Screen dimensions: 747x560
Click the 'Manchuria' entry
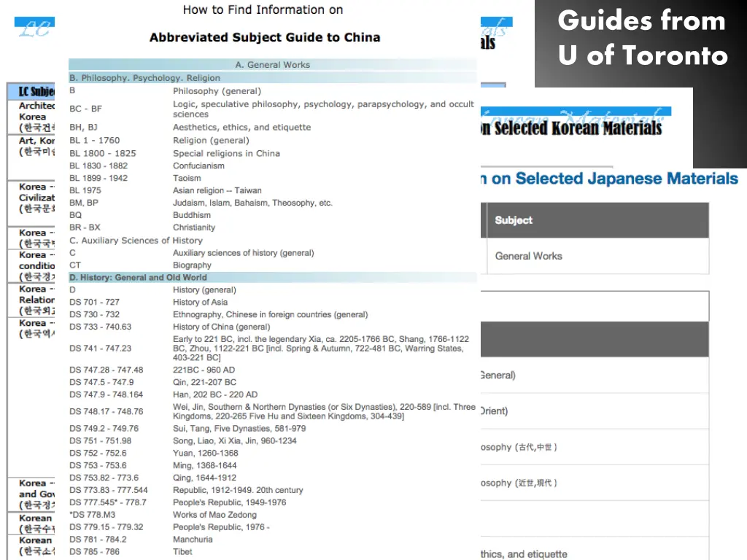[193, 540]
